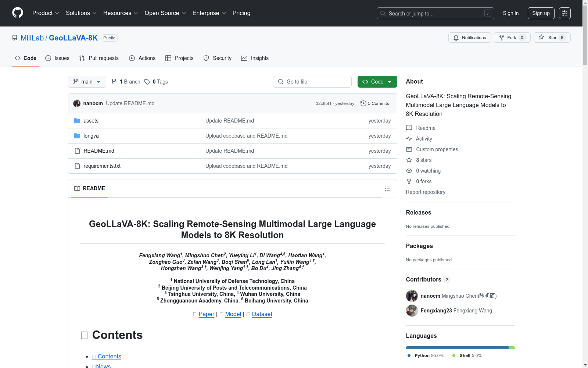Click the nanocm avatar in latest commit

pos(77,103)
